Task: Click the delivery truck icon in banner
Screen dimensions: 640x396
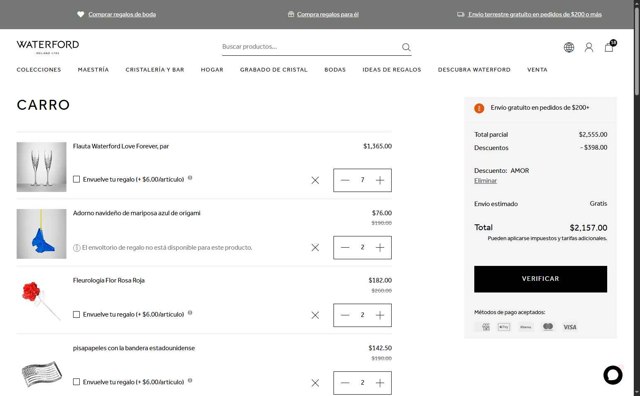Action: pos(460,14)
